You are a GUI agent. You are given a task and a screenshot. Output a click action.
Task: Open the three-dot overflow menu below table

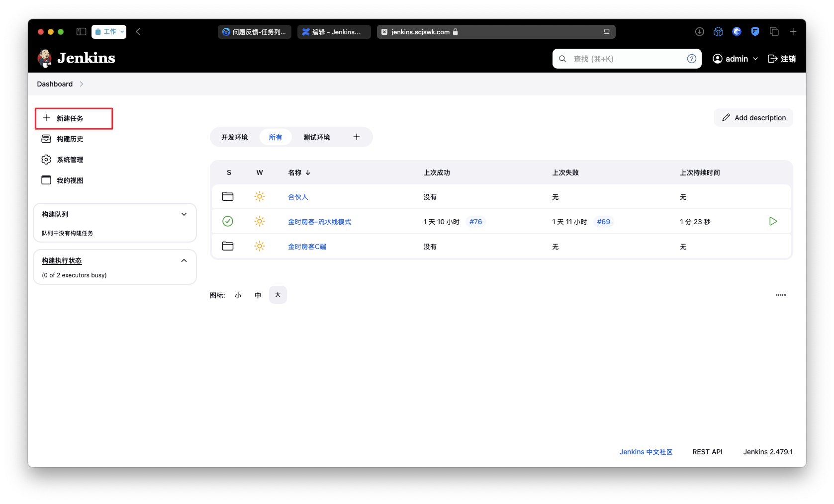(x=781, y=295)
